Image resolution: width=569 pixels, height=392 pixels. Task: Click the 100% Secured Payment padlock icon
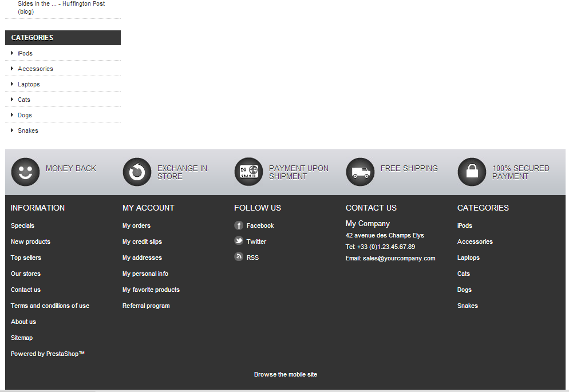(472, 172)
